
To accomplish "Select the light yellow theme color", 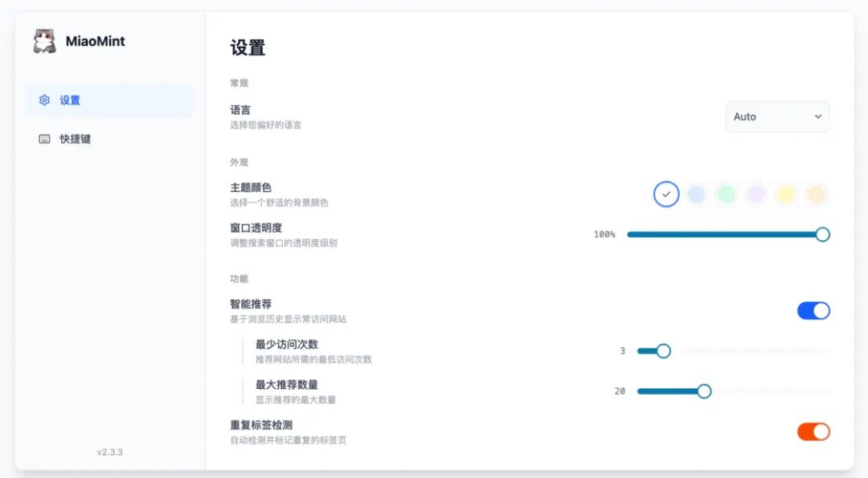I will pos(785,194).
